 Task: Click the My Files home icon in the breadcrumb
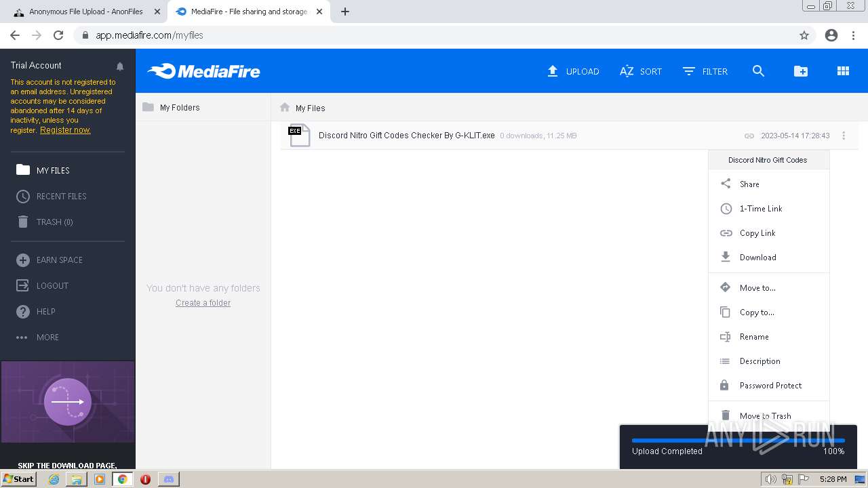pyautogui.click(x=285, y=107)
